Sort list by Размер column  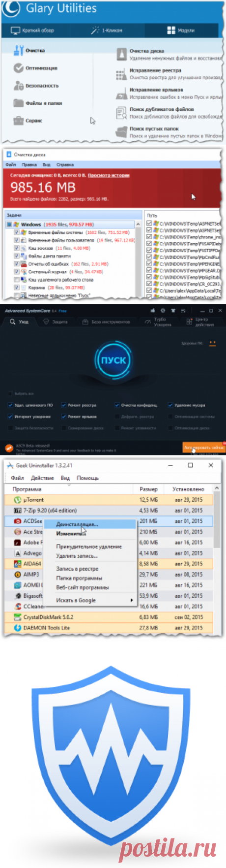150,489
